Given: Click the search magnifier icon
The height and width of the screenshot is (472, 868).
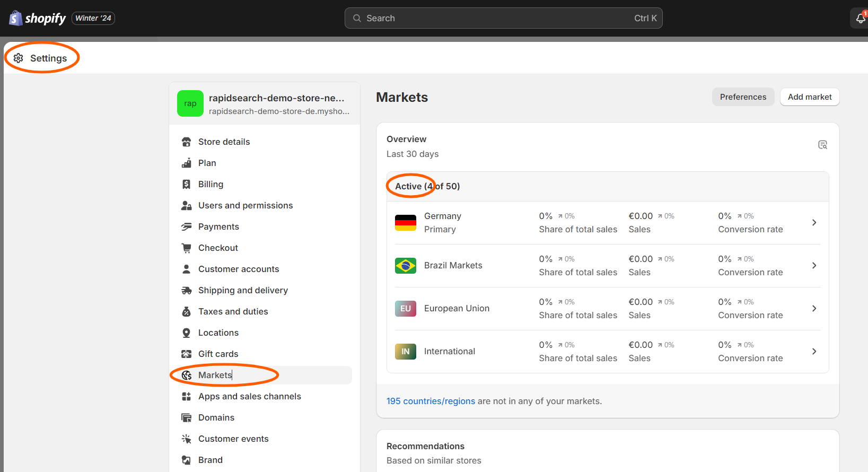Looking at the screenshot, I should coord(357,18).
